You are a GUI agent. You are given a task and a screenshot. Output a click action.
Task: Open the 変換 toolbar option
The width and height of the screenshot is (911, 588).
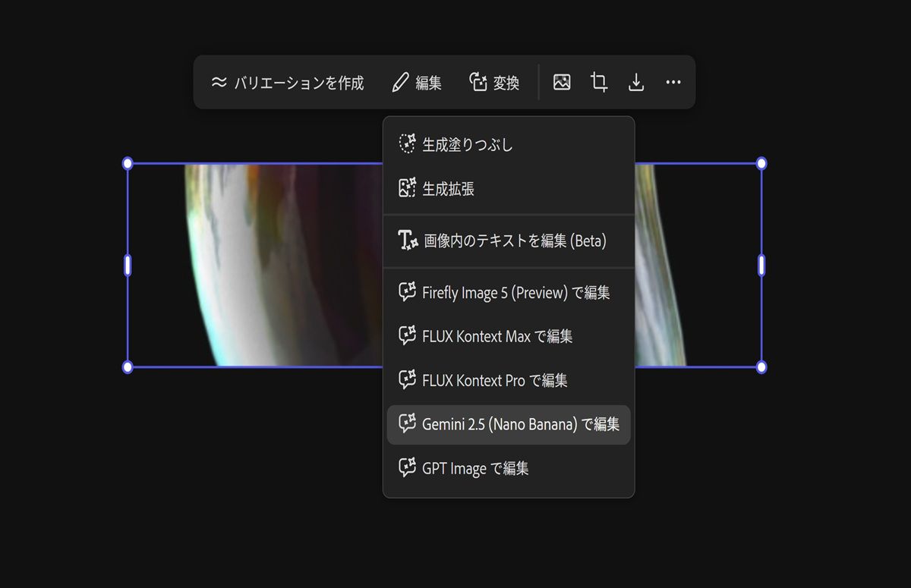click(x=494, y=83)
